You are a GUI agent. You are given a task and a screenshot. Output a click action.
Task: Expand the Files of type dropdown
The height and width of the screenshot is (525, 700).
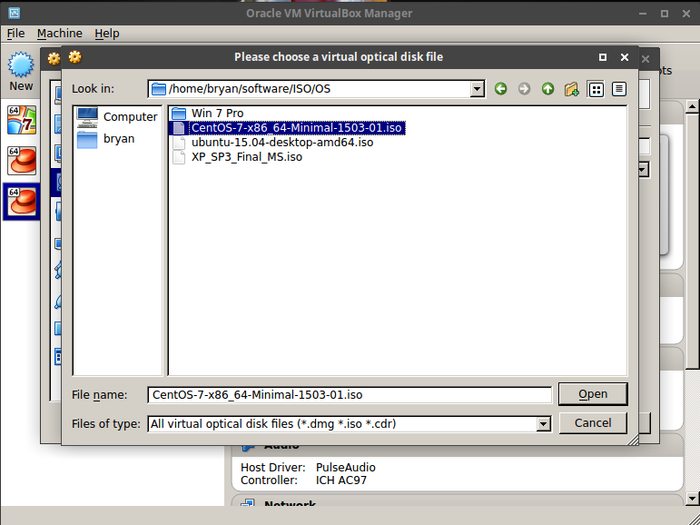[543, 424]
